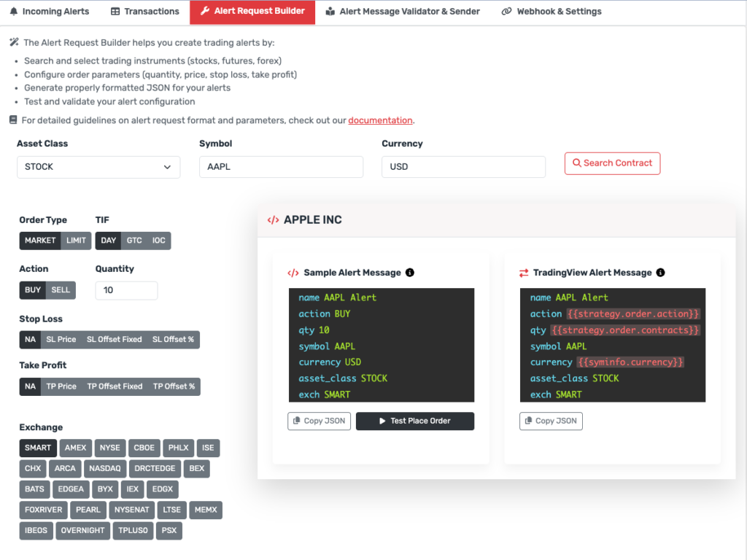Select the OVERNIGHT exchange
The width and height of the screenshot is (747, 560).
point(83,531)
